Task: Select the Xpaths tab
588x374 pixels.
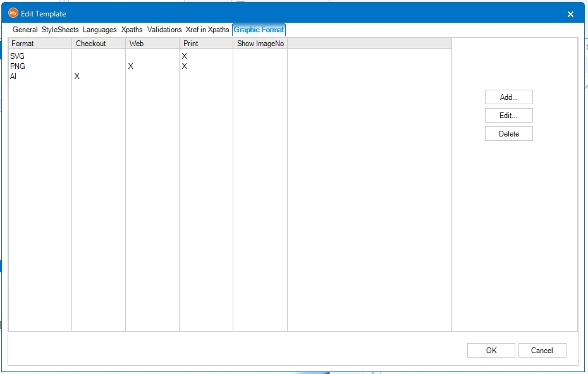Action: (132, 30)
